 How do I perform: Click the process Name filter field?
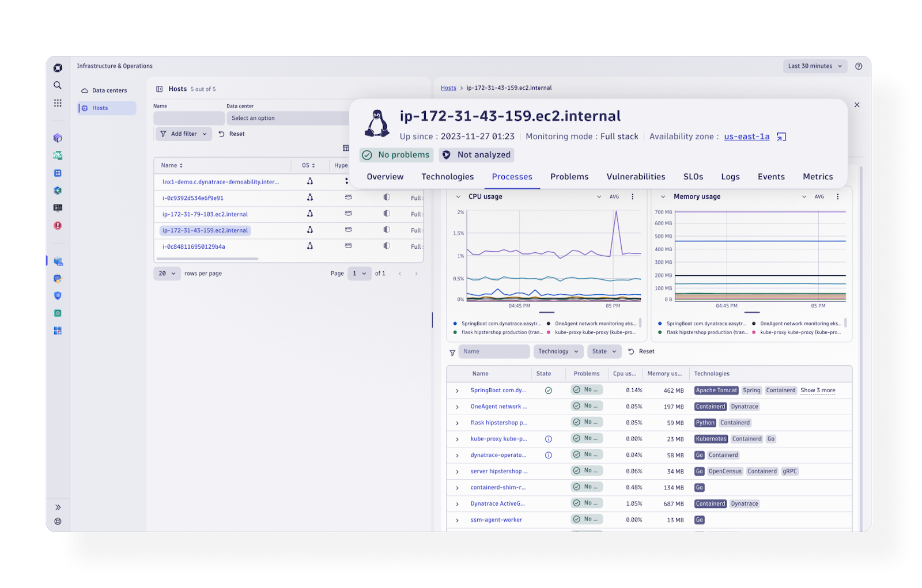point(494,351)
